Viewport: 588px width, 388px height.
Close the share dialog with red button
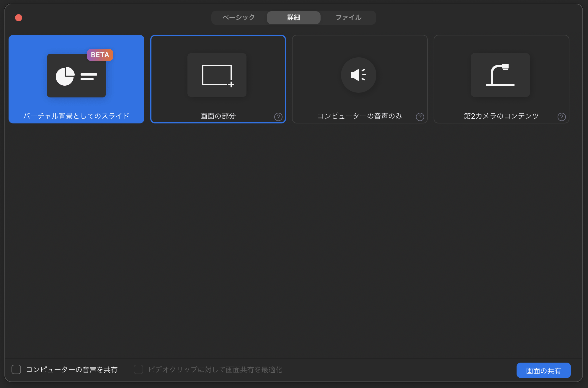[x=19, y=18]
